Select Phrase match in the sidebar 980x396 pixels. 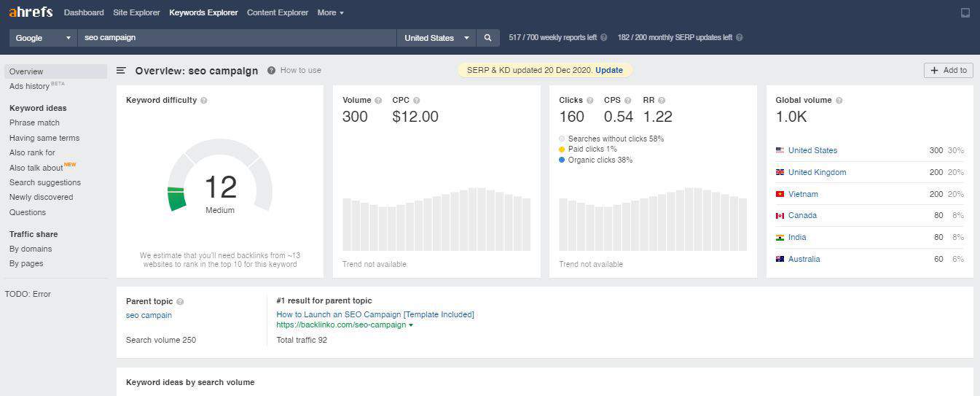point(34,123)
